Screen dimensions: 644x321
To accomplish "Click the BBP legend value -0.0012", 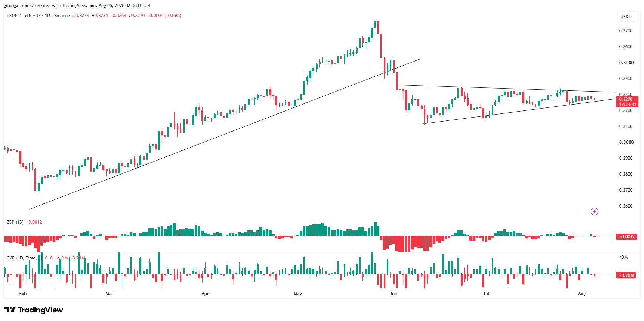I will (x=34, y=222).
